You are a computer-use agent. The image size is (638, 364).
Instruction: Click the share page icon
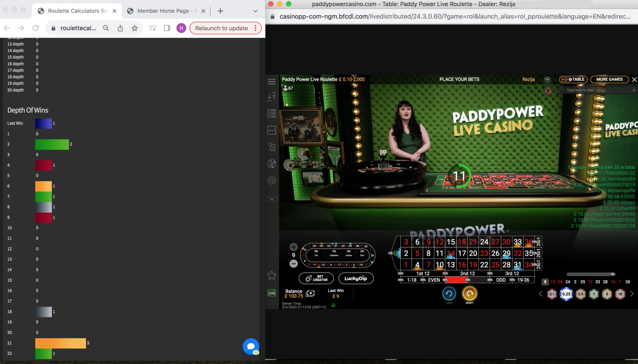(120, 28)
